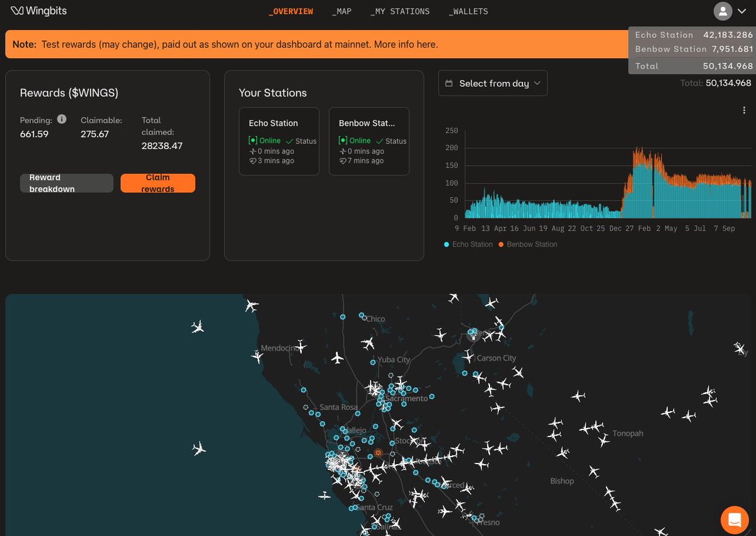
Task: Open the user avatar profile icon
Action: tap(723, 11)
